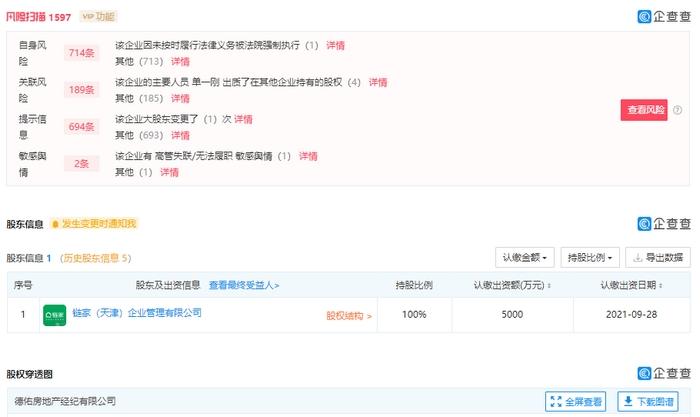Click the 链家 company logo thumbnail
This screenshot has height=417, width=700.
[54, 315]
